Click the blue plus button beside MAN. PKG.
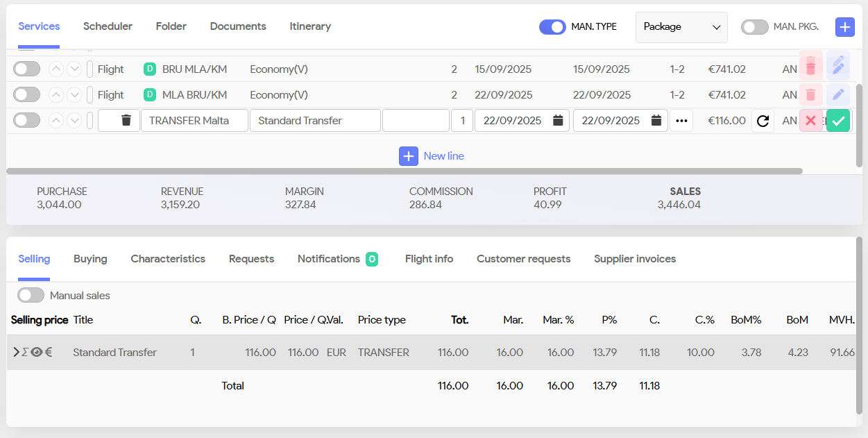This screenshot has height=438, width=868. (844, 27)
